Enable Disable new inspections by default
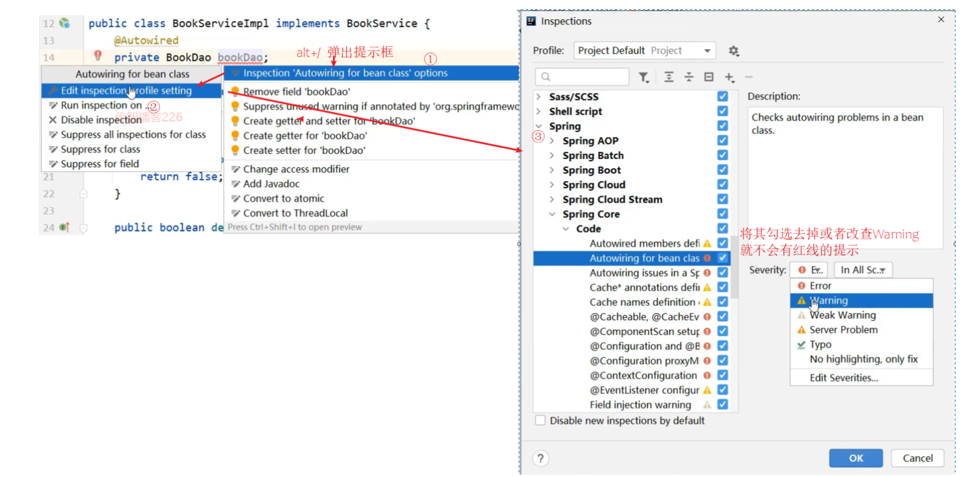This screenshot has width=980, height=477. pyautogui.click(x=540, y=420)
